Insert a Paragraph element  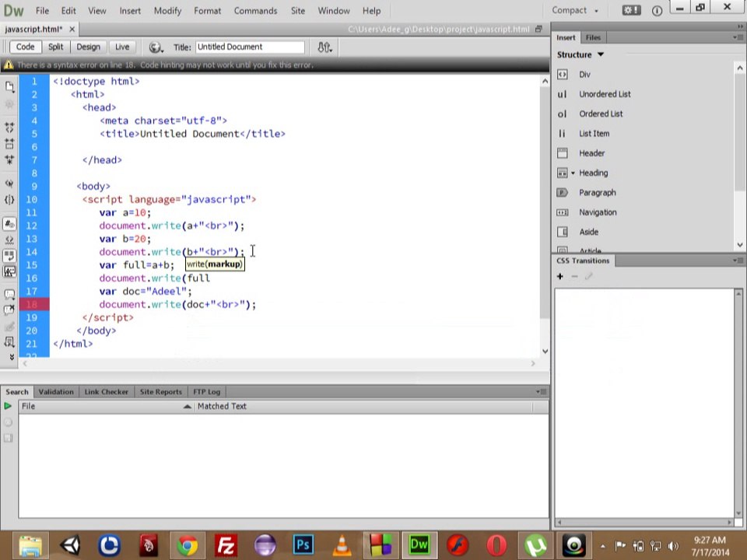598,193
